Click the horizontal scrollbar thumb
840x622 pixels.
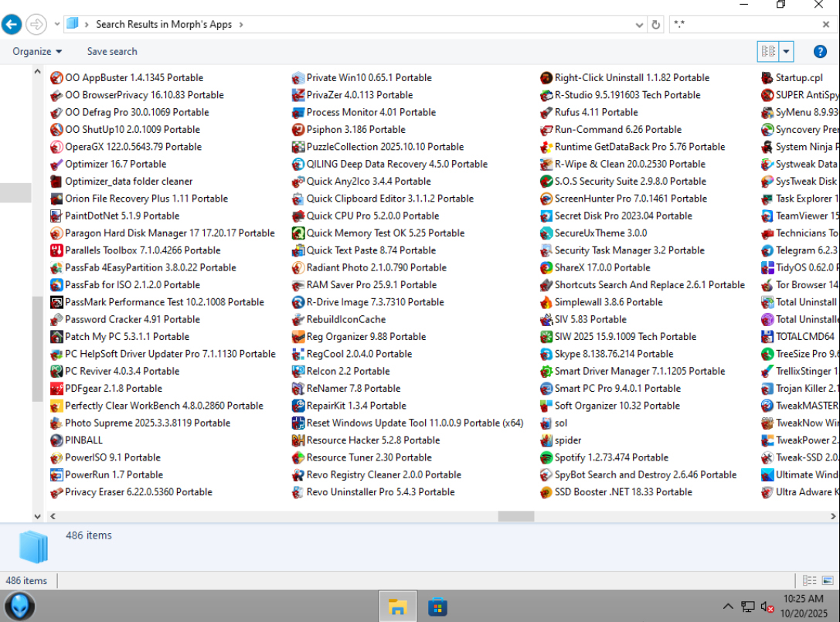(516, 516)
